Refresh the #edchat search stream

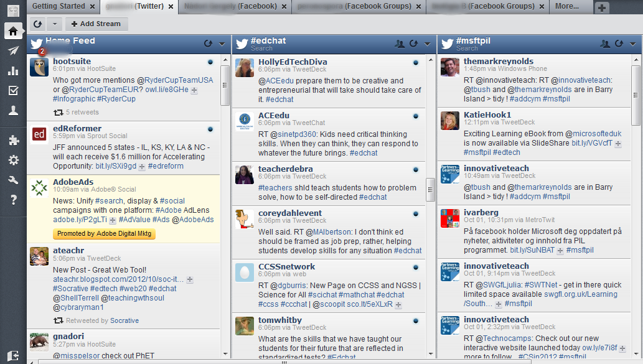(413, 44)
